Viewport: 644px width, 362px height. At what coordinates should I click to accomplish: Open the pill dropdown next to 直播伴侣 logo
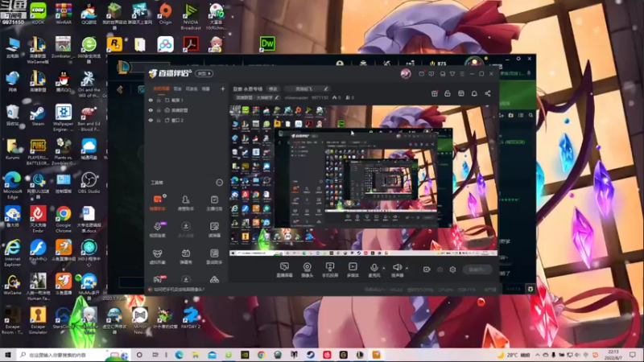click(x=204, y=74)
